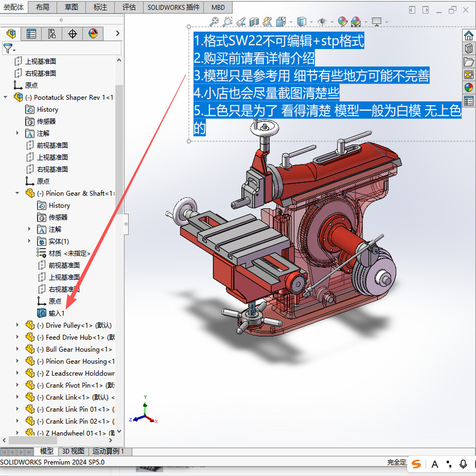This screenshot has height=476, width=476.
Task: Click the Apply Scene icon
Action: click(x=356, y=22)
